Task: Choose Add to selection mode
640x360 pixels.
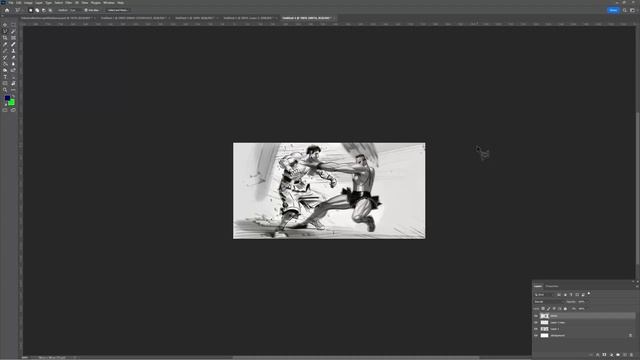Action: tap(37, 10)
